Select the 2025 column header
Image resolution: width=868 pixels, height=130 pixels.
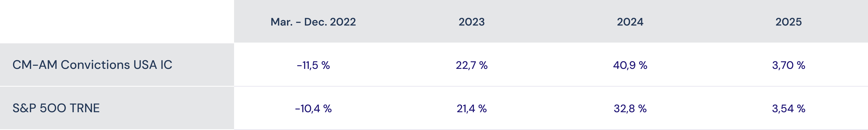click(788, 22)
